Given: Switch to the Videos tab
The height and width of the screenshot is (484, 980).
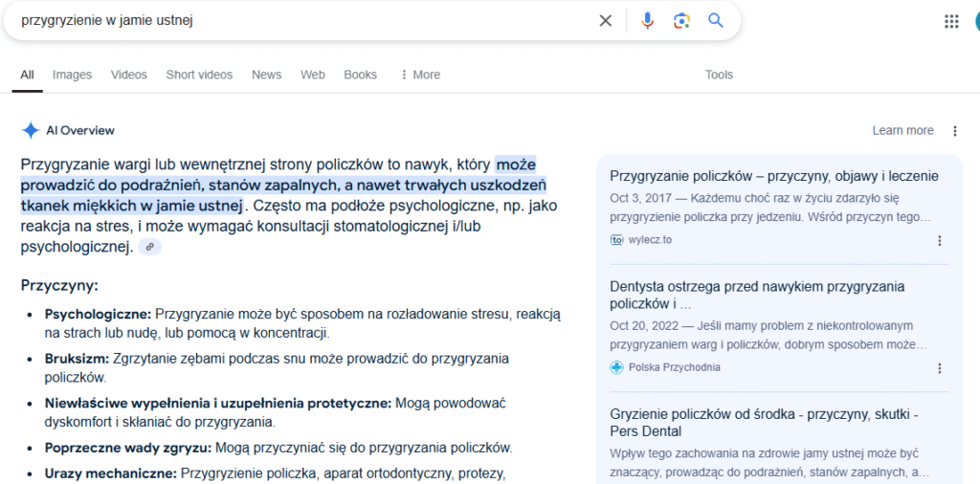Looking at the screenshot, I should click(129, 75).
